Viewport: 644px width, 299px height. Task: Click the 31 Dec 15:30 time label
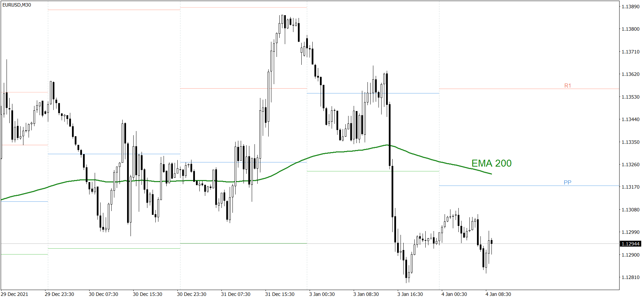pos(280,294)
